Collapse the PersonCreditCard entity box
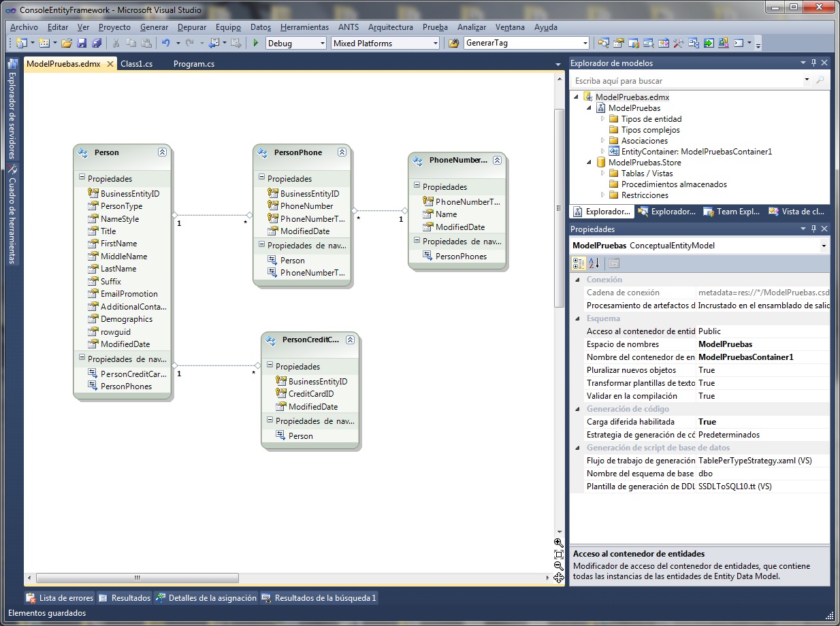 (x=350, y=340)
